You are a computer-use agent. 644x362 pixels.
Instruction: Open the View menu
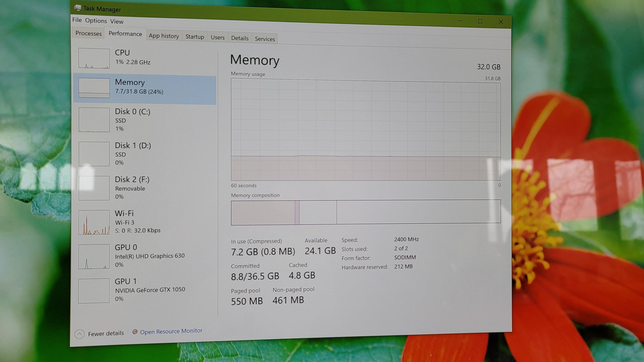tap(117, 21)
